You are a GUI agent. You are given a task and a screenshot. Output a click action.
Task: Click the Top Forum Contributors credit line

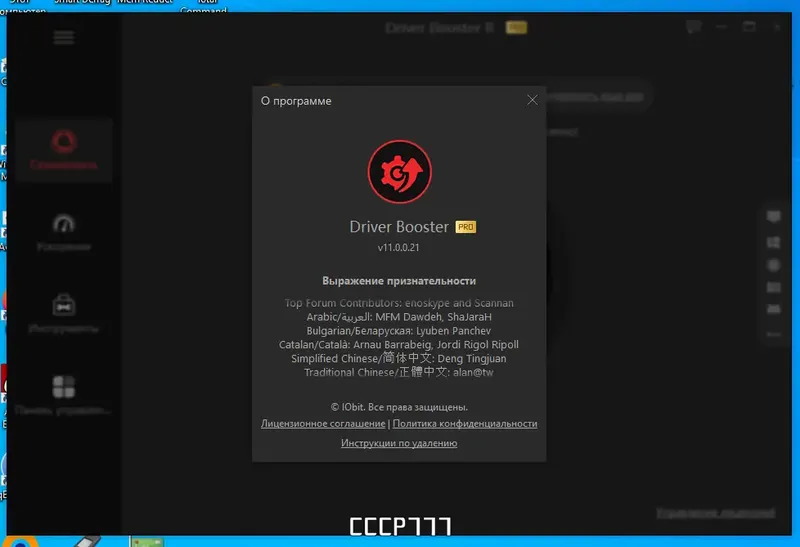coord(399,303)
